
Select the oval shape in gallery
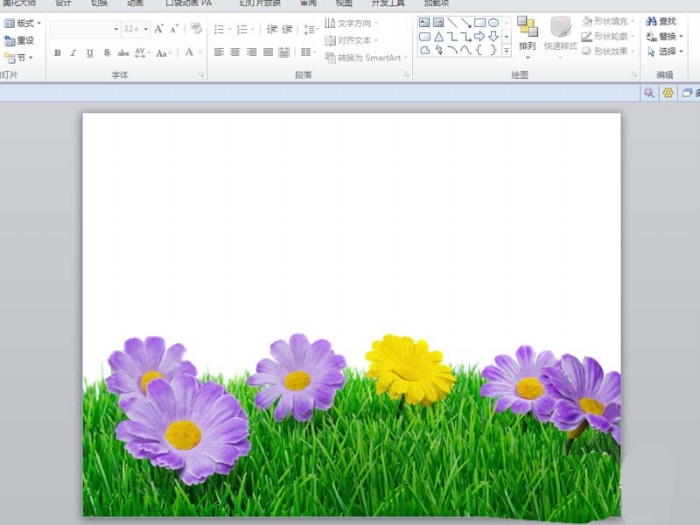[x=493, y=22]
